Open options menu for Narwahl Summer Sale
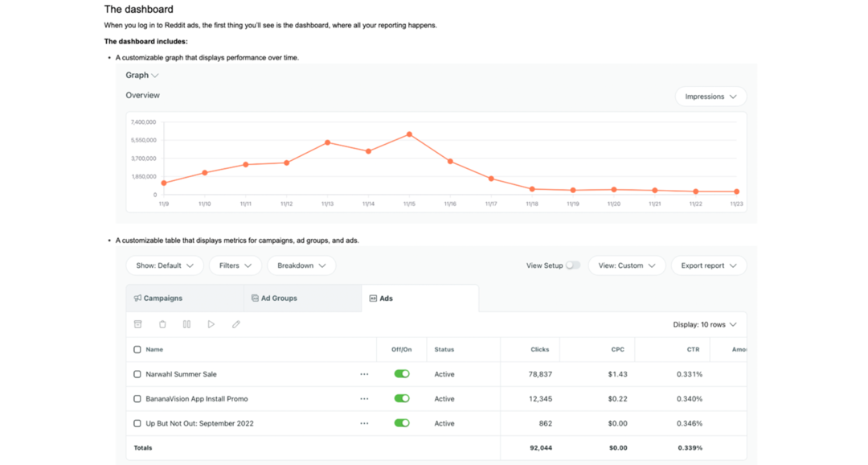The image size is (868, 465). (364, 373)
